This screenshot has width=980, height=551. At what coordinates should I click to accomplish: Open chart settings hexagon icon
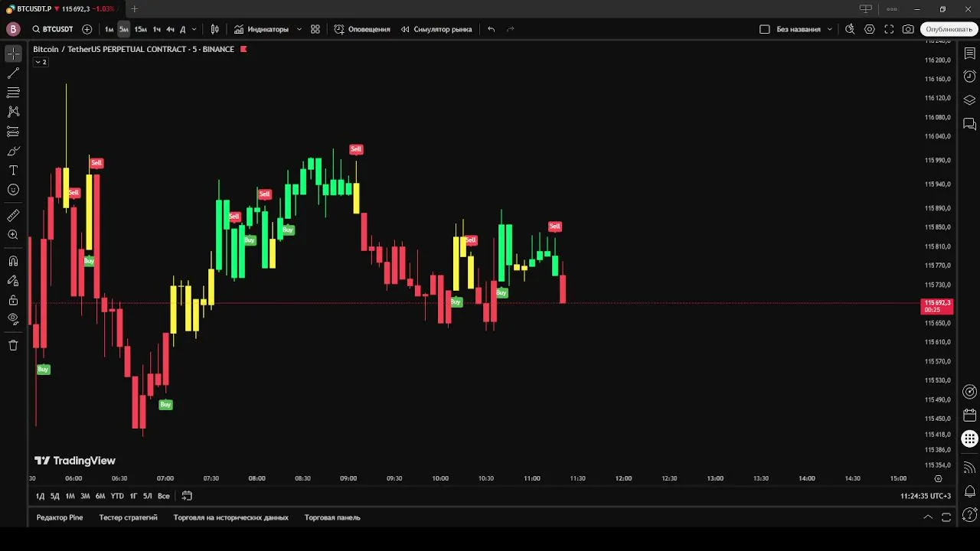pos(870,29)
